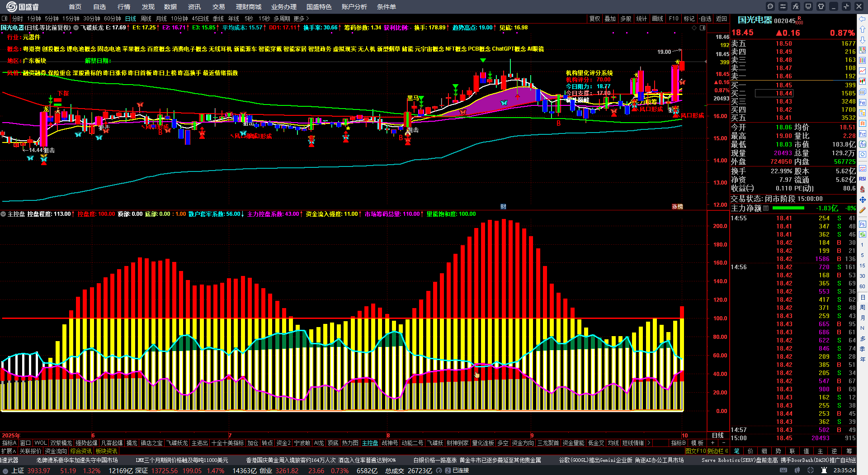Toggle the panel checkbox left of 分时
This screenshot has width=868, height=475.
pyautogui.click(x=5, y=19)
